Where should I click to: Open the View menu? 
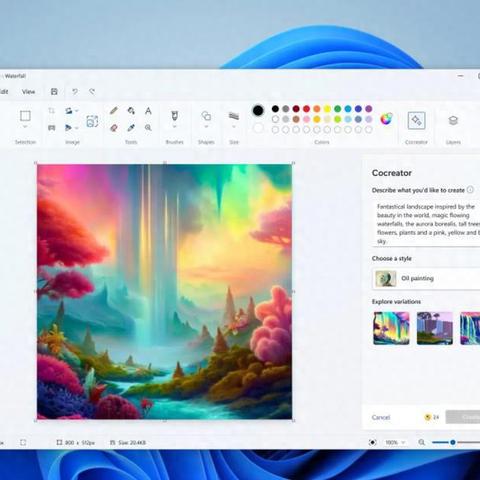[28, 92]
